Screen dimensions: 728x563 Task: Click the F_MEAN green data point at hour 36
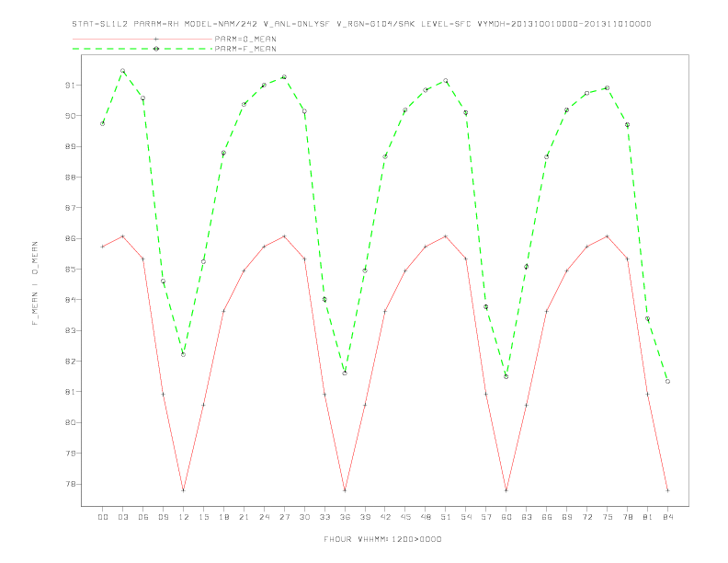pos(345,373)
